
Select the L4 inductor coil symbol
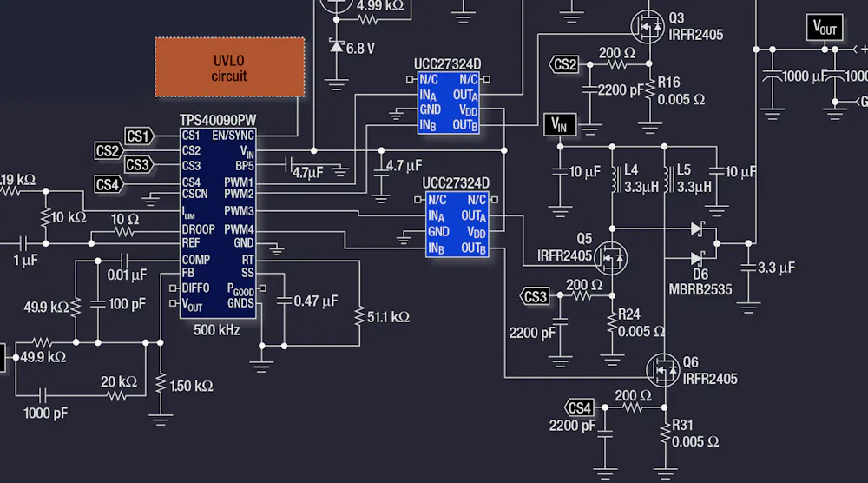tap(615, 178)
